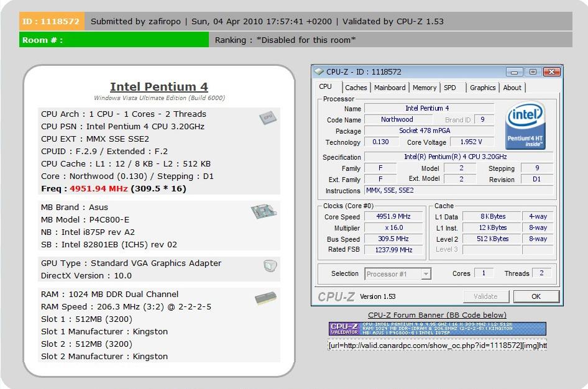This screenshot has height=389, width=588.
Task: Click the Brand ID value 9
Action: (483, 119)
